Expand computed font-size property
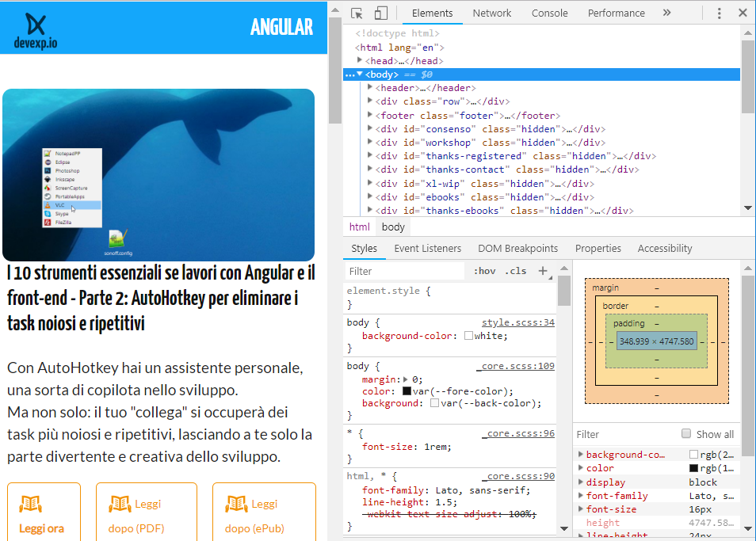 (x=581, y=509)
